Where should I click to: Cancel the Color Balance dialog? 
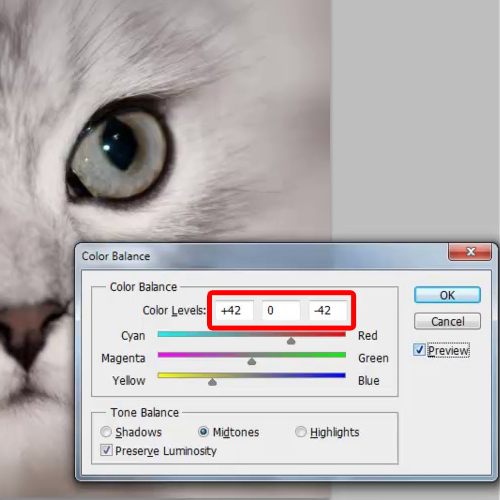447,321
